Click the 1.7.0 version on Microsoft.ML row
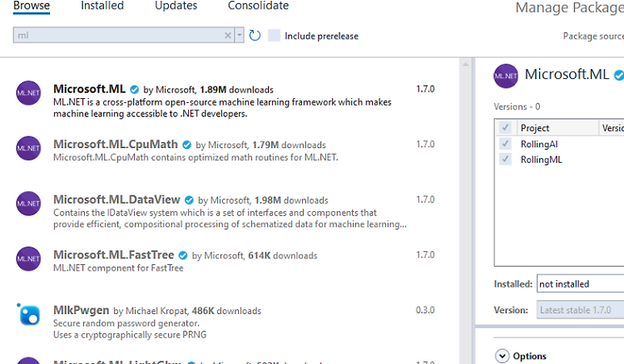The height and width of the screenshot is (364, 624). coord(425,89)
